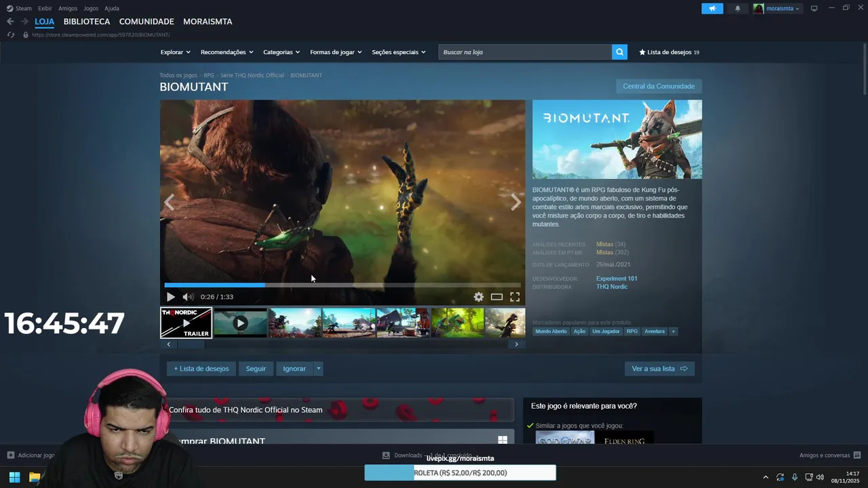Viewport: 868px width, 488px height.
Task: Add a game via plus icon
Action: pyautogui.click(x=10, y=455)
